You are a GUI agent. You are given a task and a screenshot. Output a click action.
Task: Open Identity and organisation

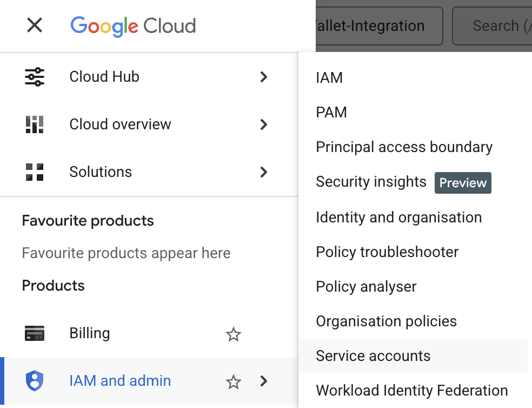[x=398, y=218]
